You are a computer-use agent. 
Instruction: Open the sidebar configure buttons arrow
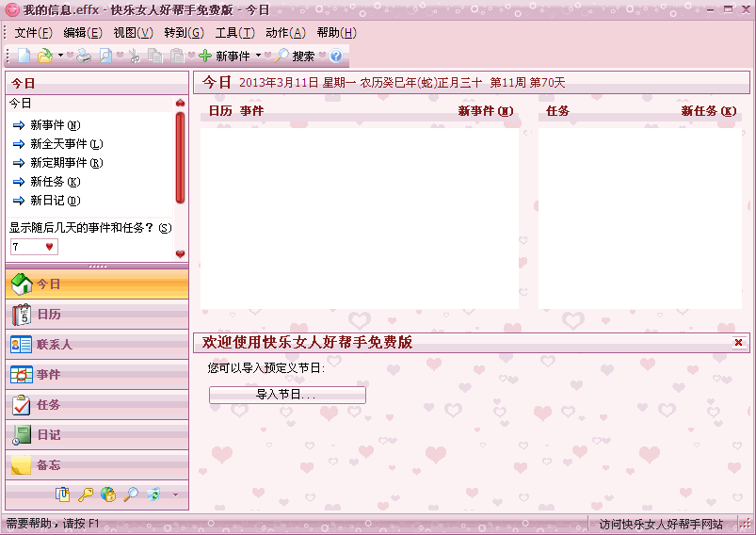[x=175, y=494]
